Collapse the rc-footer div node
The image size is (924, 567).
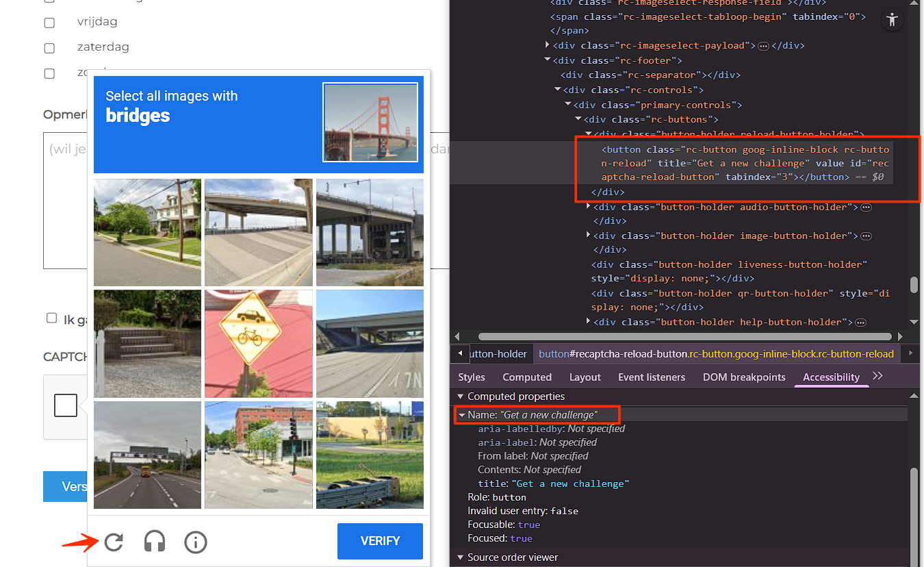click(x=548, y=60)
